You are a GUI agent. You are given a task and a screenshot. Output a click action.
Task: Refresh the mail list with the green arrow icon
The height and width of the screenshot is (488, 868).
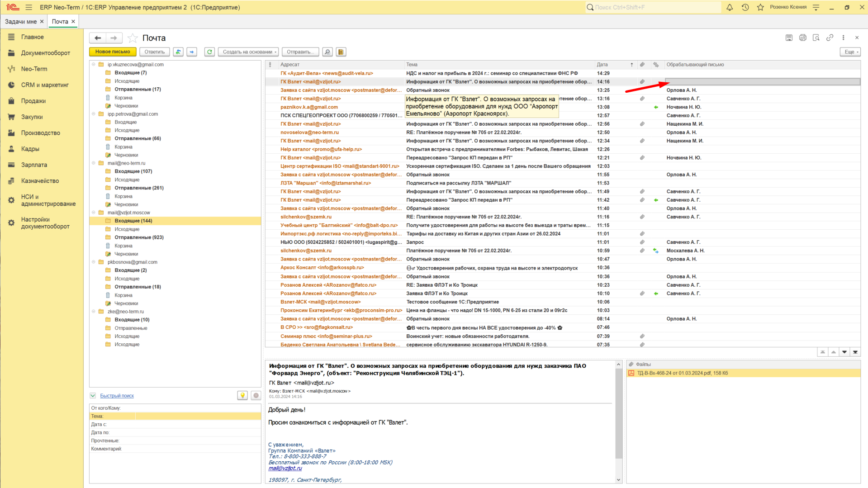(209, 52)
